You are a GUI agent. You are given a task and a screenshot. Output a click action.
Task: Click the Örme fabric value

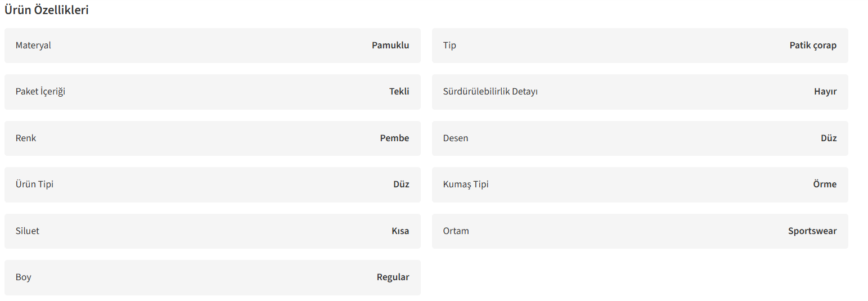(825, 185)
